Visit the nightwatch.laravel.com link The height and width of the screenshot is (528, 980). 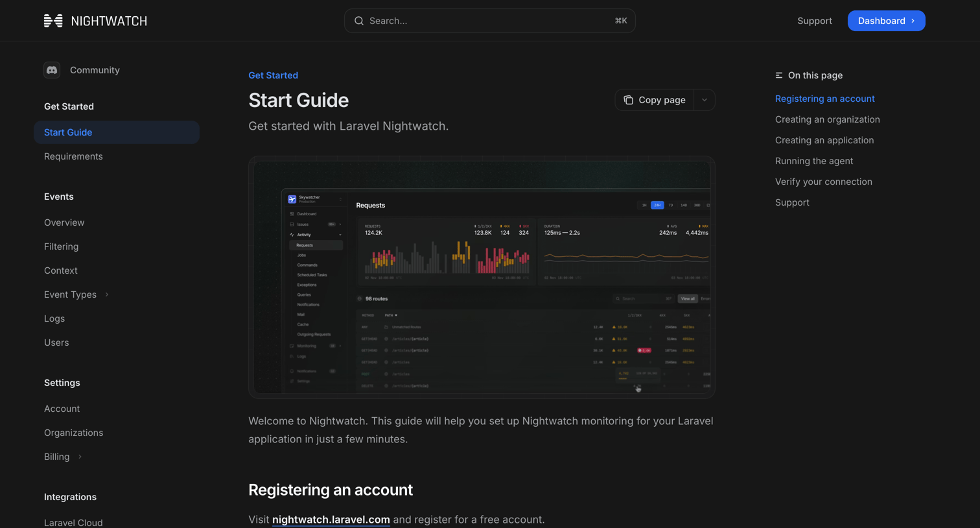tap(331, 520)
